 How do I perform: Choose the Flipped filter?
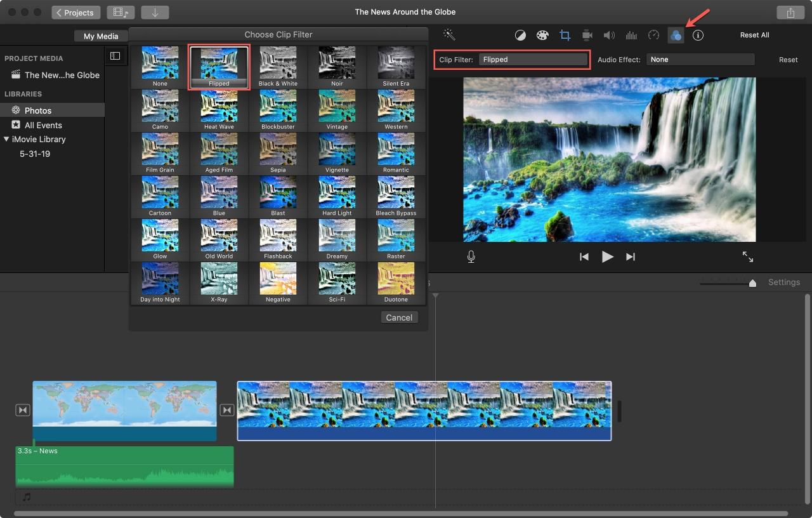pyautogui.click(x=219, y=67)
